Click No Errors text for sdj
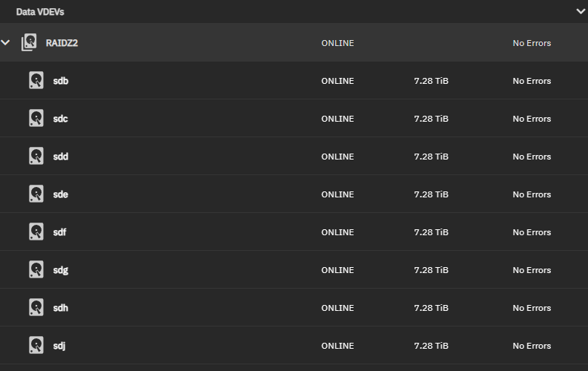Screen dimensions: 588x371 [532, 346]
